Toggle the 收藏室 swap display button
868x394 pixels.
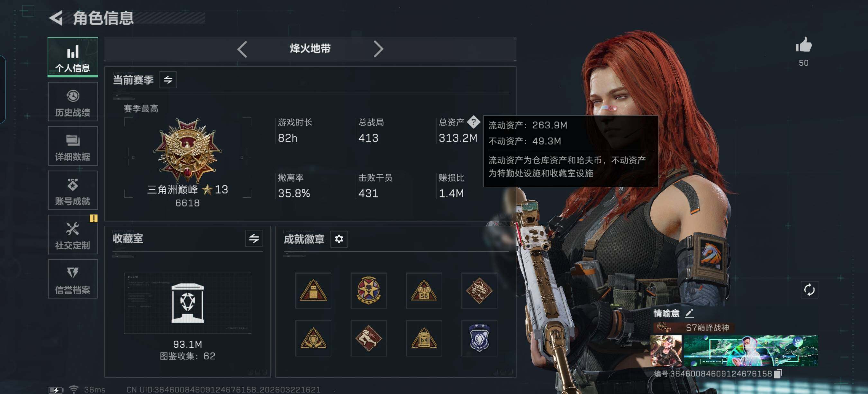(x=254, y=239)
